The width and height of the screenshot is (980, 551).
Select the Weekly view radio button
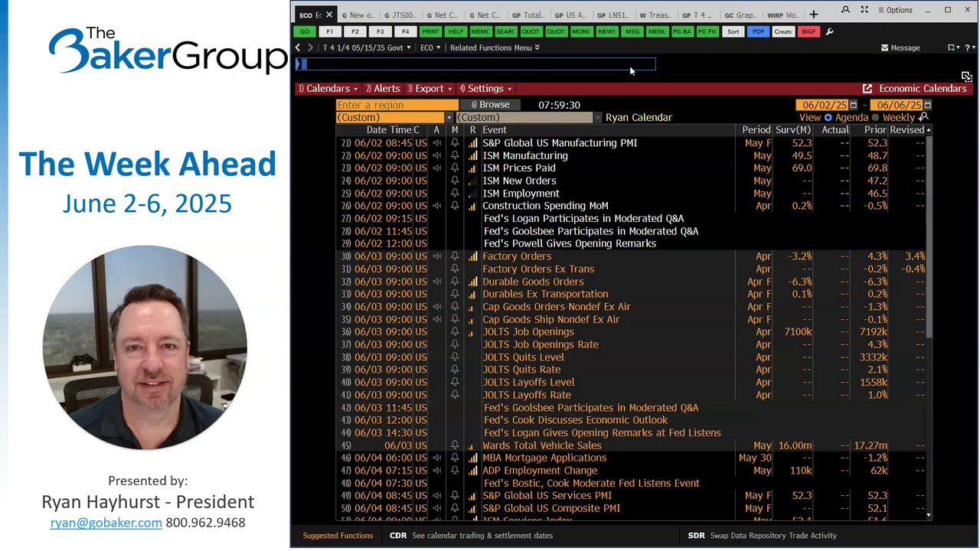875,118
